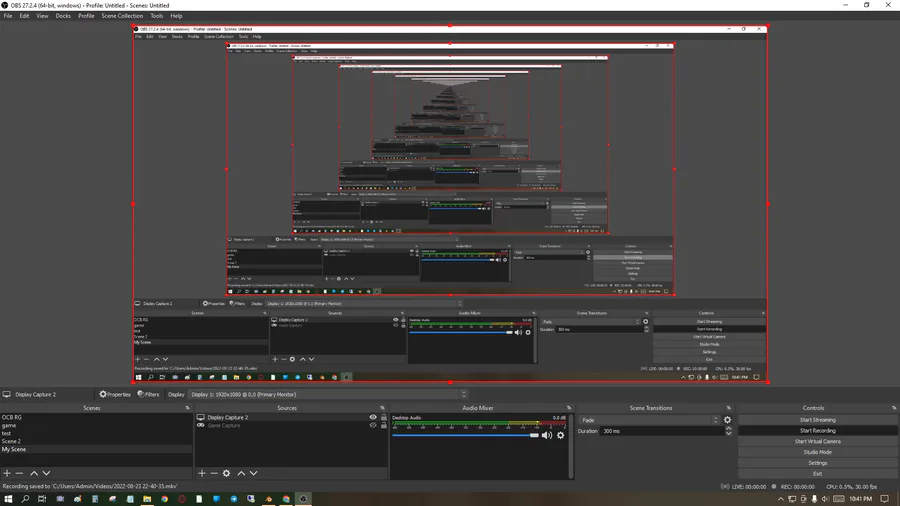Viewport: 900px width, 506px height.
Task: Decrease the transition duration with the down arrow
Action: coord(728,433)
